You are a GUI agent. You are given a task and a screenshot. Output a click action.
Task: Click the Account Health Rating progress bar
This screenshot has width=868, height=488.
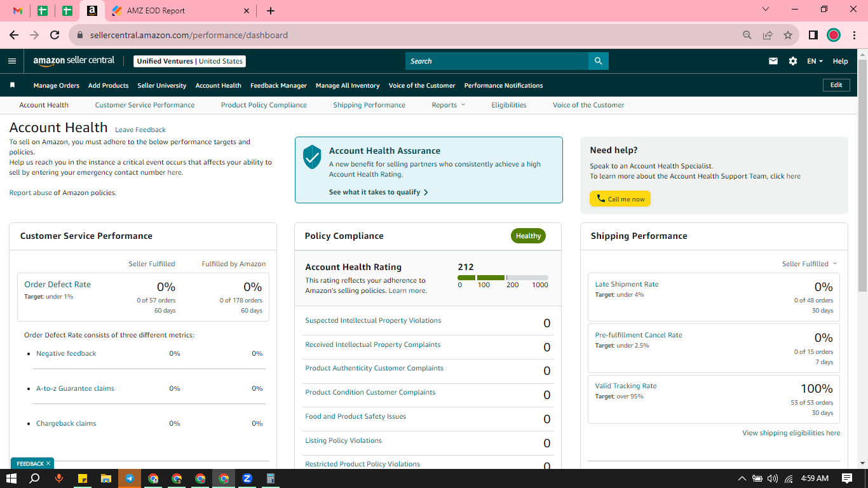pyautogui.click(x=503, y=278)
